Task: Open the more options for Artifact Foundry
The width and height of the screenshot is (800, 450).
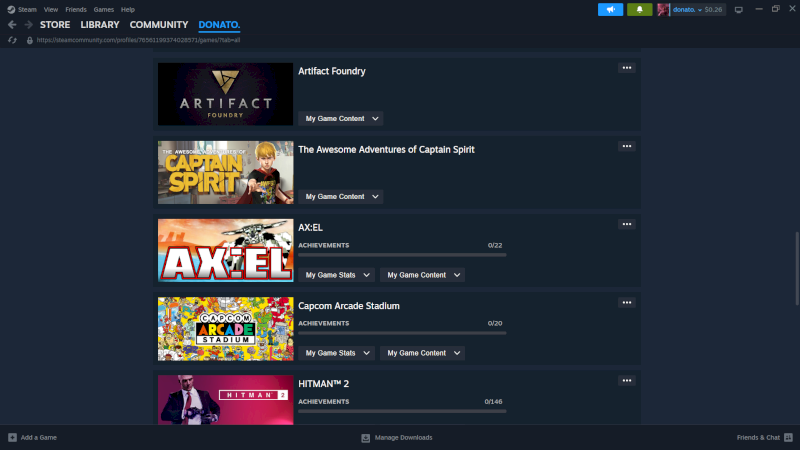Action: pyautogui.click(x=627, y=68)
